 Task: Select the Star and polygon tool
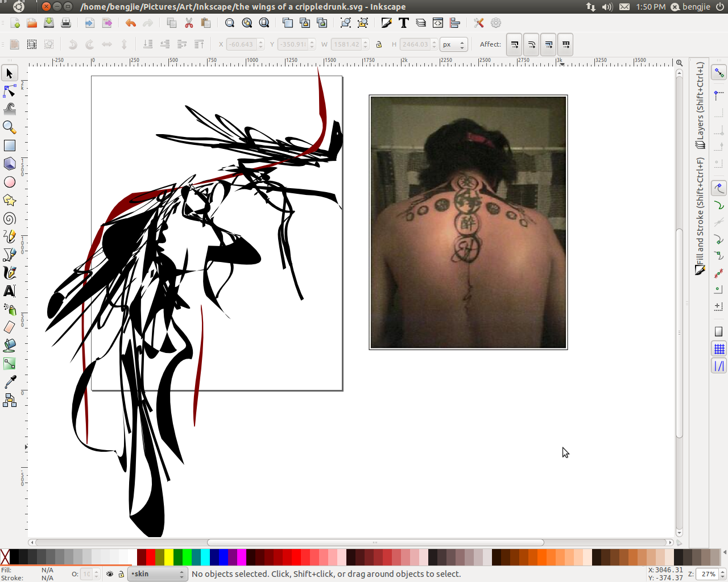click(10, 200)
